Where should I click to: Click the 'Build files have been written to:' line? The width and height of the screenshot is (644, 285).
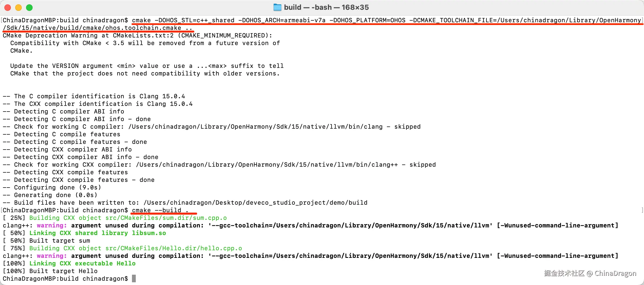point(185,203)
